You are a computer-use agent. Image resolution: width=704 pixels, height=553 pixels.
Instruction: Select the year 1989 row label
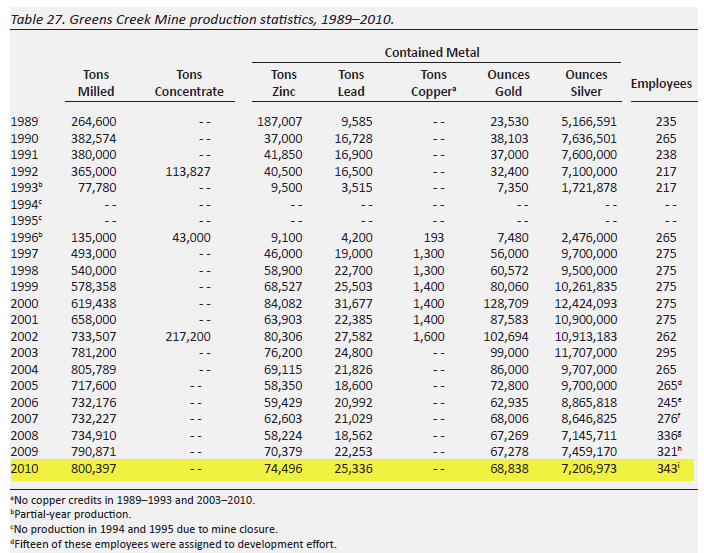[24, 122]
